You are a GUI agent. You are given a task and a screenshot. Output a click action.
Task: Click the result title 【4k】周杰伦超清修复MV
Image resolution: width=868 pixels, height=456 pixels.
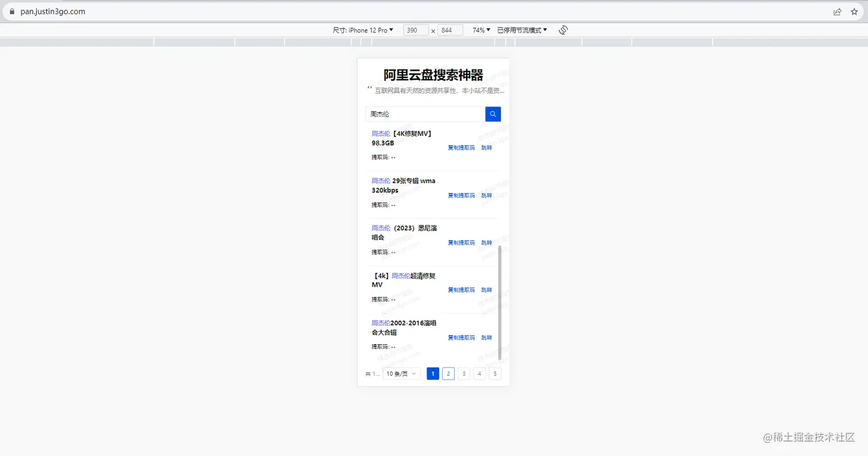coord(404,280)
